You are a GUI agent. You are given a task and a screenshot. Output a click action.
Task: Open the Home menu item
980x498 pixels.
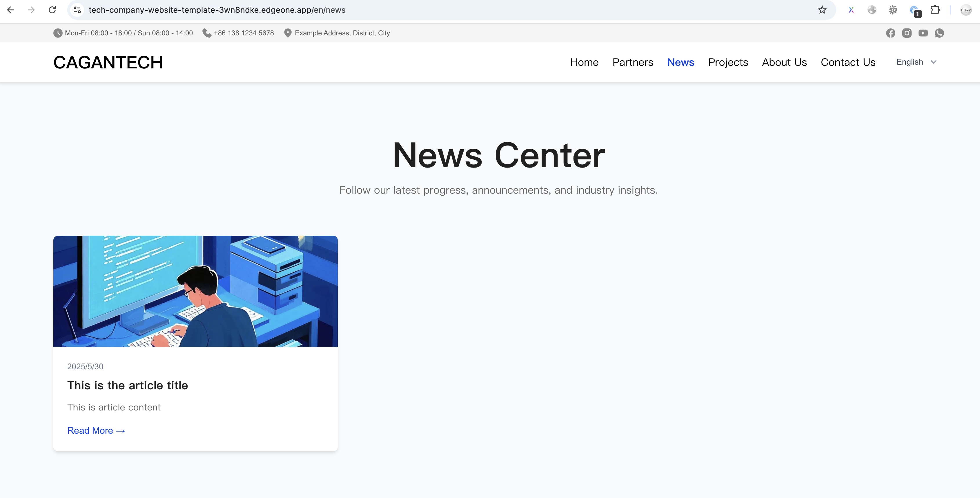coord(584,62)
